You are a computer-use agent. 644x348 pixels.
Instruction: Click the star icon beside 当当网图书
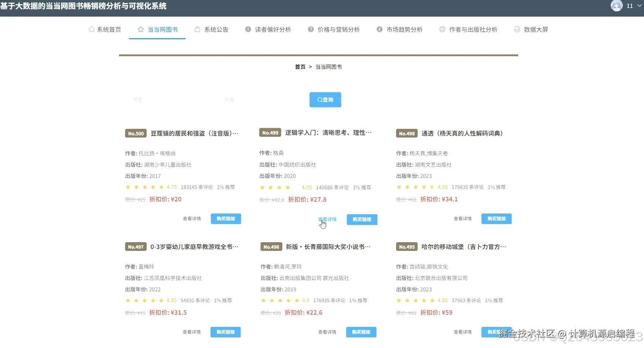(x=141, y=29)
